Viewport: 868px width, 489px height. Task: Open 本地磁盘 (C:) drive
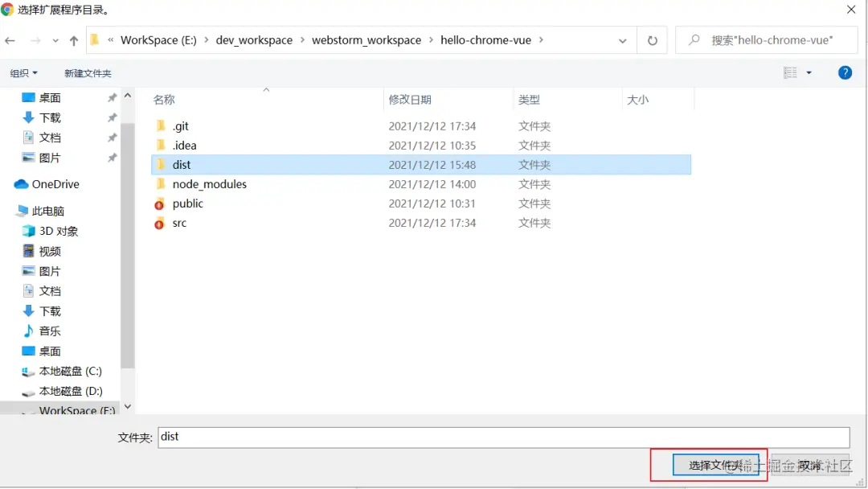[x=70, y=371]
